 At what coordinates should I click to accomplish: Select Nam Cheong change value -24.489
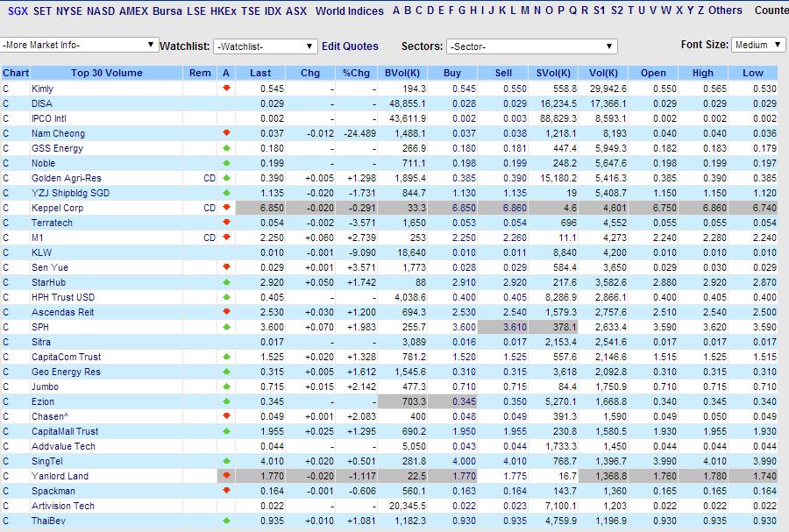tap(359, 134)
